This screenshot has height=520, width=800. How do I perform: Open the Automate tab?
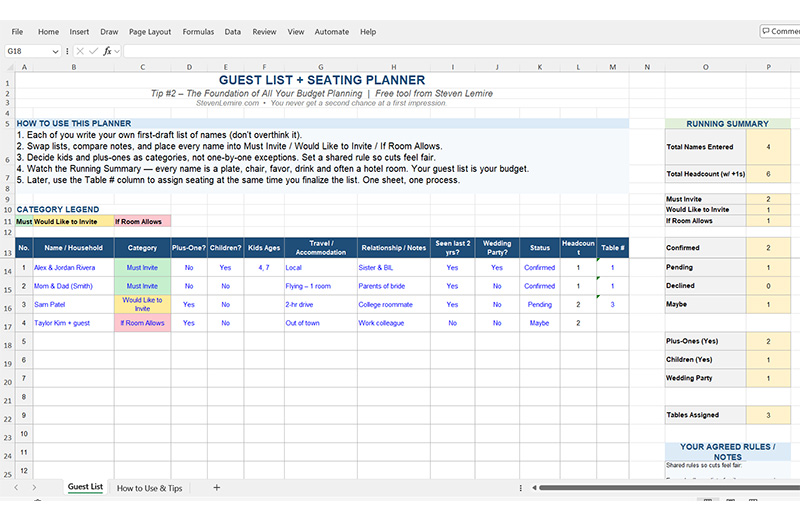[x=332, y=32]
